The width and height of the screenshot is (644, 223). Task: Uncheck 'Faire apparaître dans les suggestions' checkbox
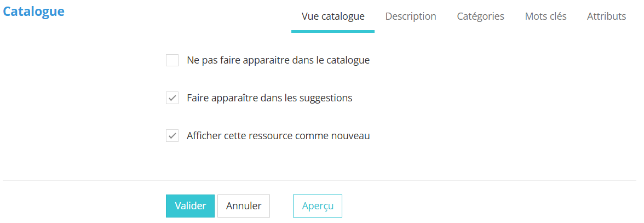pos(173,98)
